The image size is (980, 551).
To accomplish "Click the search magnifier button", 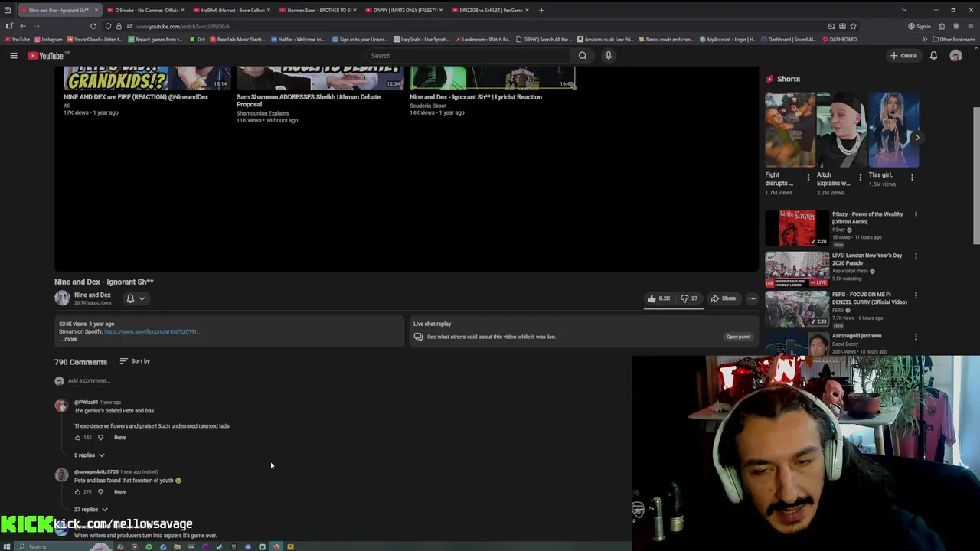I will click(x=583, y=55).
